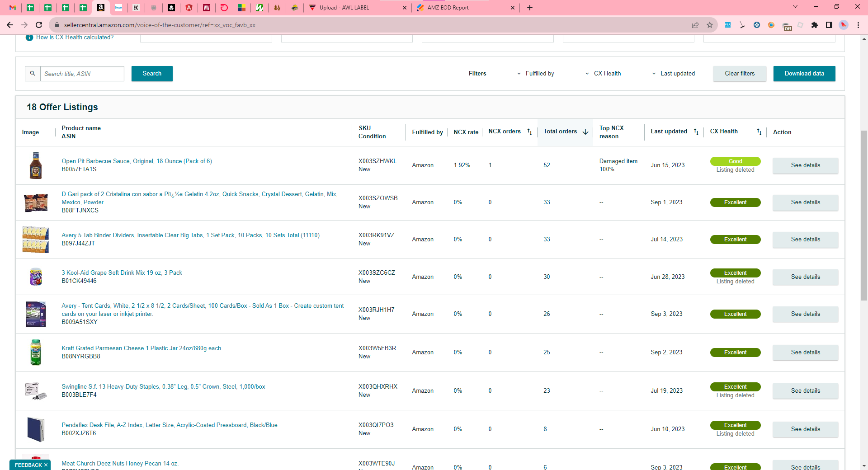The height and width of the screenshot is (470, 868).
Task: Sort by the Total orders arrow
Action: 585,132
